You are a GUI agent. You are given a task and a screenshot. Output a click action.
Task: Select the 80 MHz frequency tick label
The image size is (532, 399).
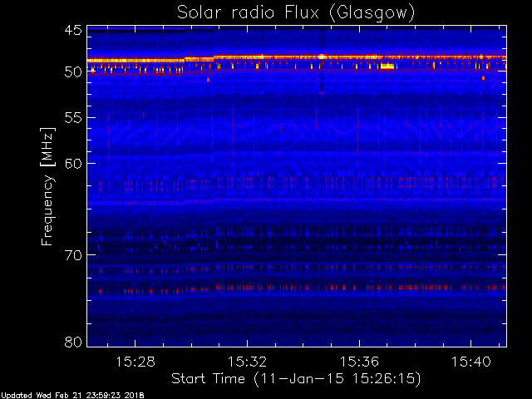click(72, 342)
